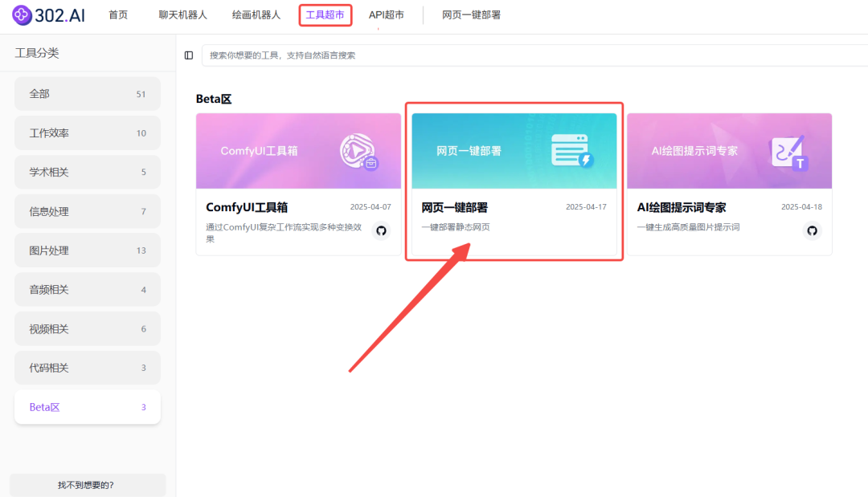This screenshot has height=497, width=868.
Task: Click the AI绘图提示词专家 card title
Action: [x=682, y=207]
